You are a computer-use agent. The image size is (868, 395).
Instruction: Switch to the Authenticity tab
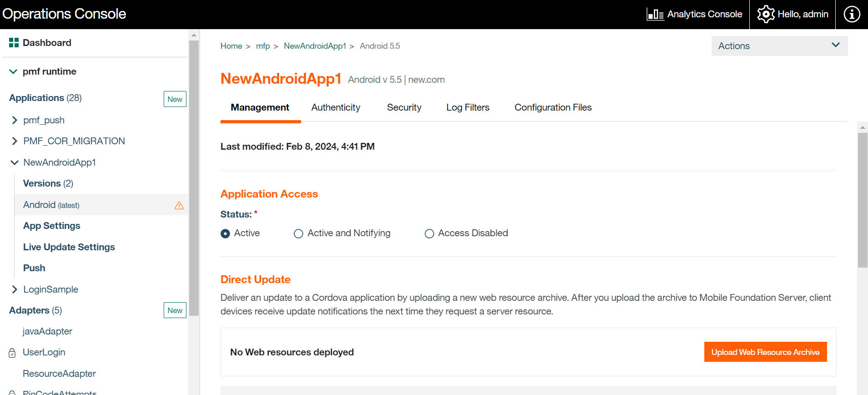[336, 107]
